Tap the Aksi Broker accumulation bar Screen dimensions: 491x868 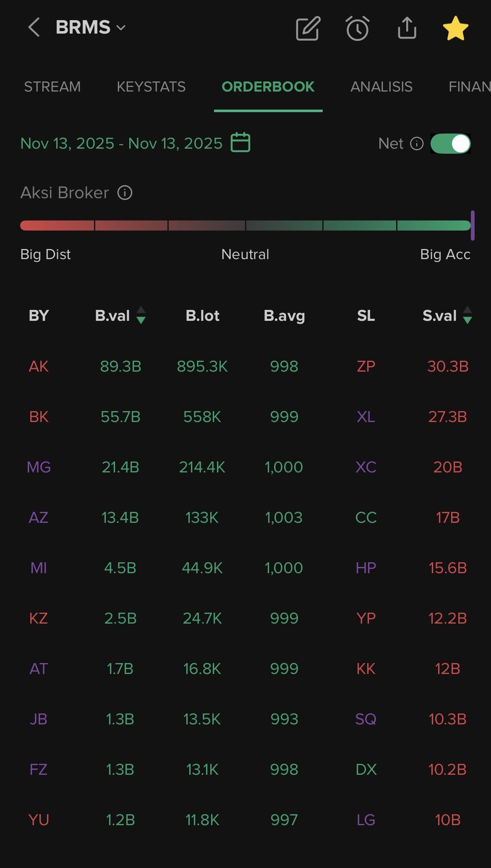(x=245, y=226)
